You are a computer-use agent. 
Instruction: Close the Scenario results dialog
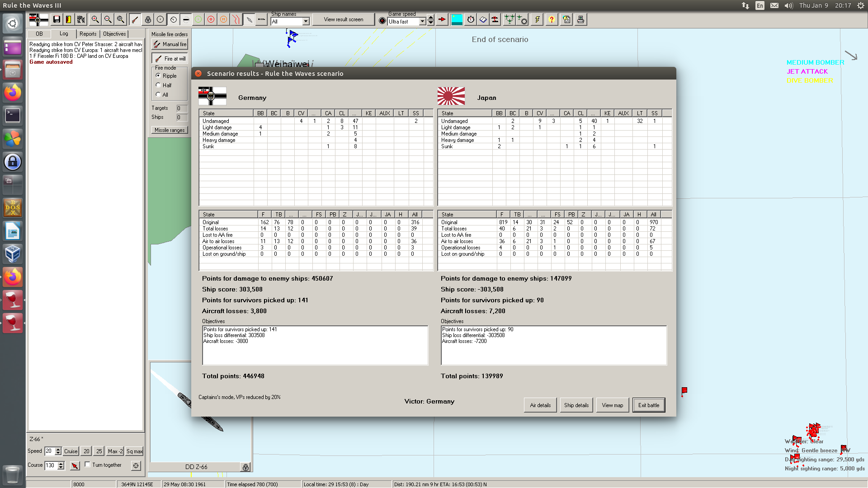click(x=198, y=73)
